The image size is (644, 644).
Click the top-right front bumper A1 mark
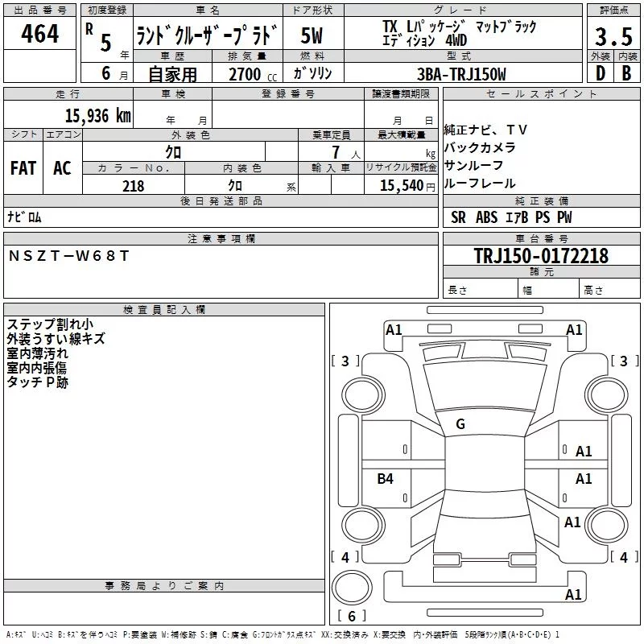pyautogui.click(x=574, y=330)
